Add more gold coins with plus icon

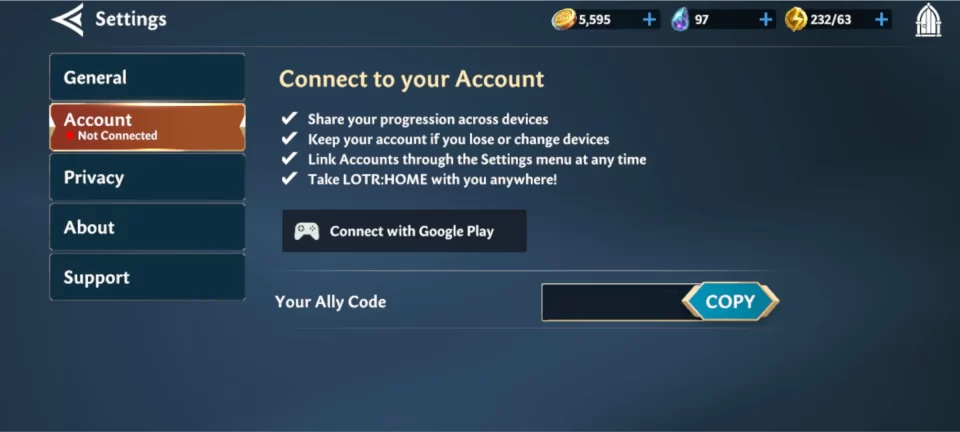(x=649, y=20)
